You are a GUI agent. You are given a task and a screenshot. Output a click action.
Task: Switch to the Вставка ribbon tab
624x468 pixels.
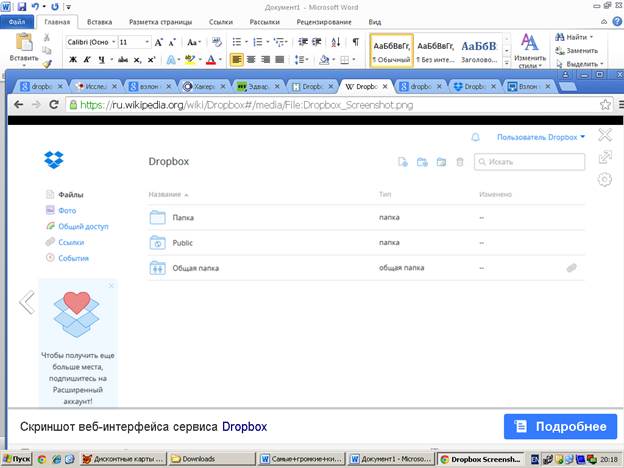click(99, 22)
